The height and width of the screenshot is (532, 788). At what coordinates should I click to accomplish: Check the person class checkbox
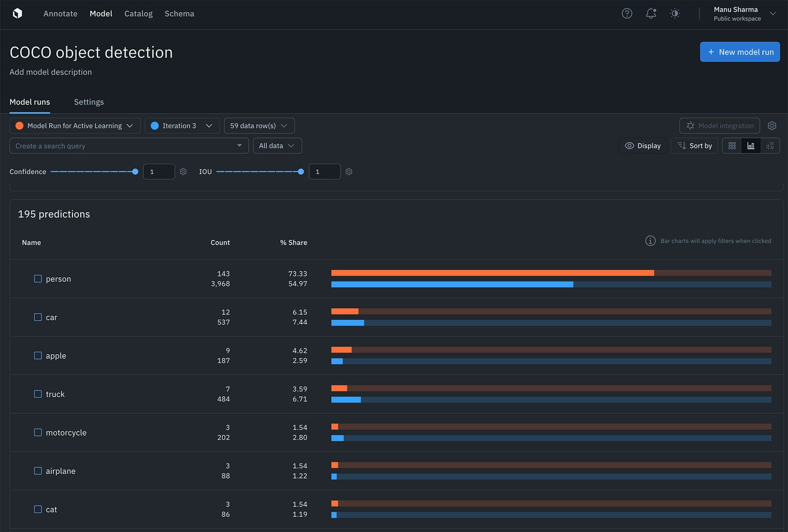[37, 278]
